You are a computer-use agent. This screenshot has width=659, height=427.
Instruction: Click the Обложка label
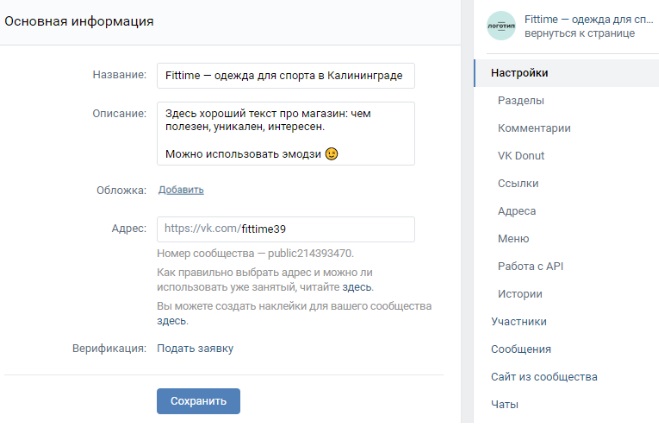121,190
